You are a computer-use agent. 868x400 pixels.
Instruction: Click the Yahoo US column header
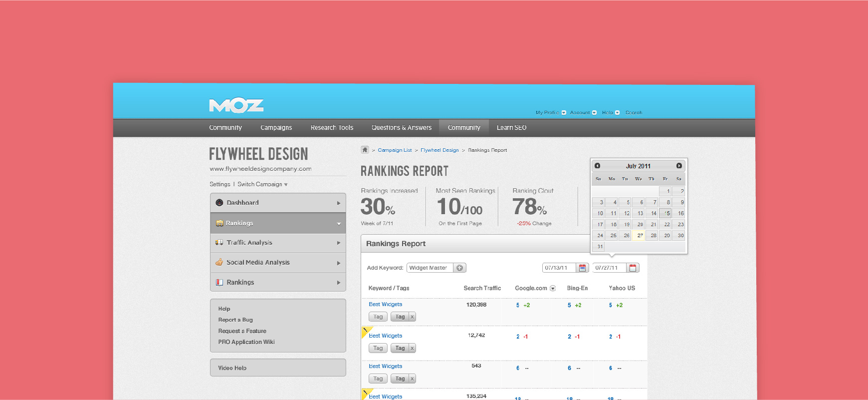622,288
